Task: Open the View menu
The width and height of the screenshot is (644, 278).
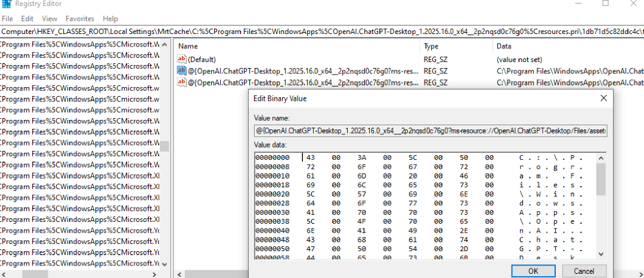Action: pos(49,18)
